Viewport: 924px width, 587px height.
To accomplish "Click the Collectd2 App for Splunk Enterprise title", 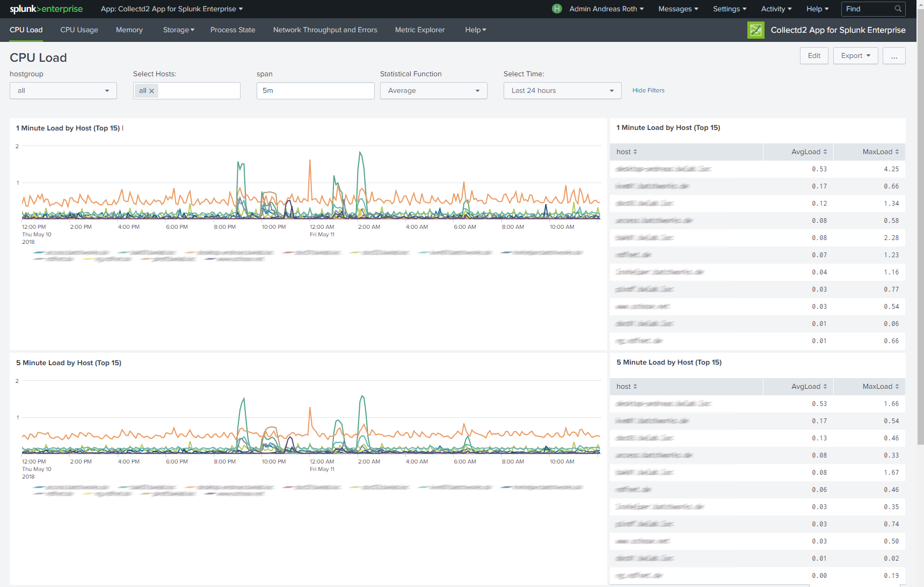I will pyautogui.click(x=838, y=30).
